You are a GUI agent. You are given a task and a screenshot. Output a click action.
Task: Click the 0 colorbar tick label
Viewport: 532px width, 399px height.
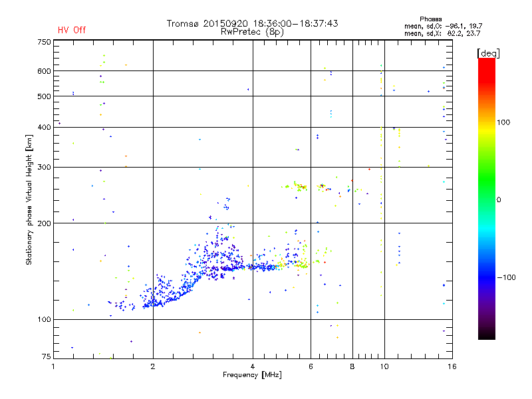[x=499, y=200]
